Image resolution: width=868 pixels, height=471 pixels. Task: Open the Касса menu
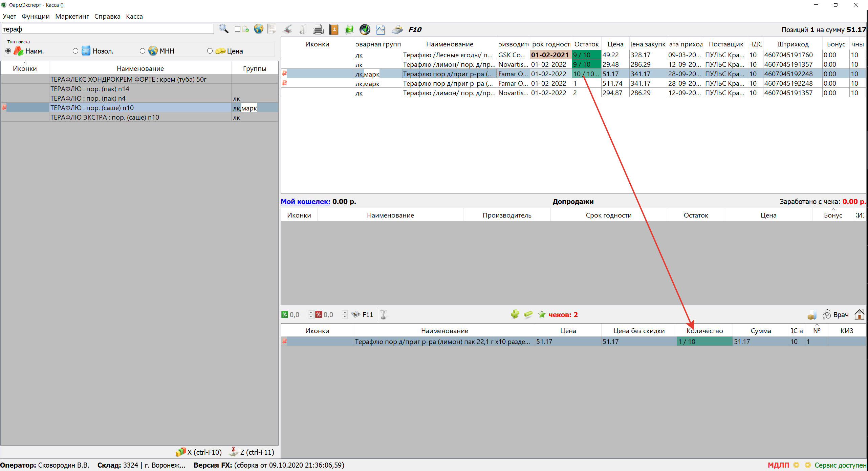(x=134, y=16)
